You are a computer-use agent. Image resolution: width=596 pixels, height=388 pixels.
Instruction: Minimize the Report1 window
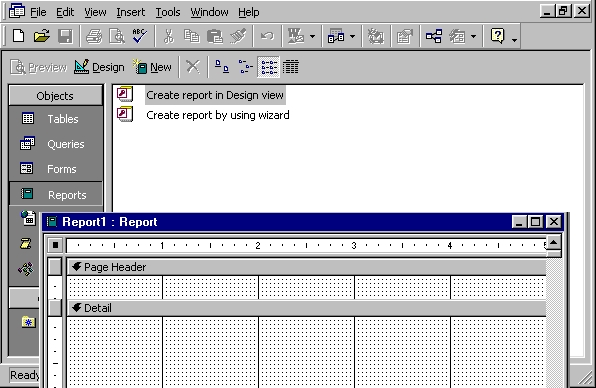point(519,222)
